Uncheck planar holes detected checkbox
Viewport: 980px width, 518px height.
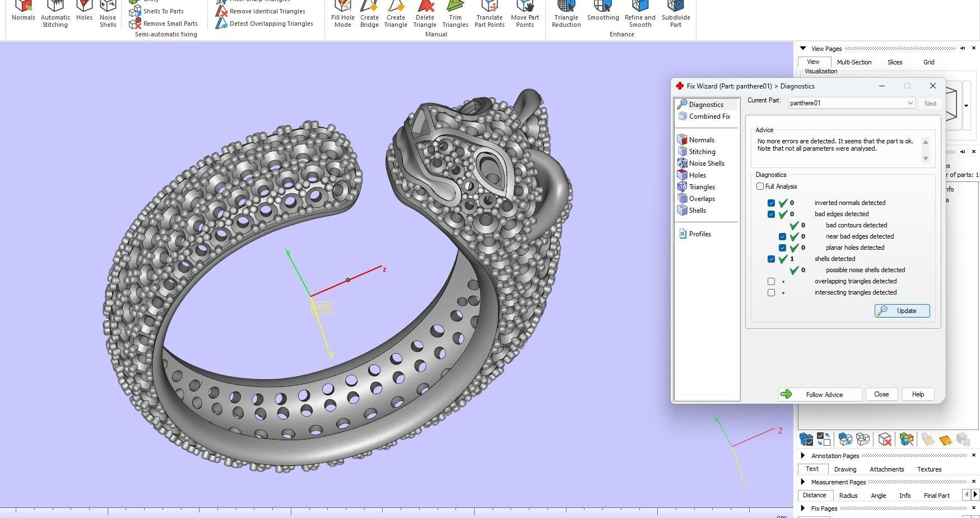tap(782, 248)
